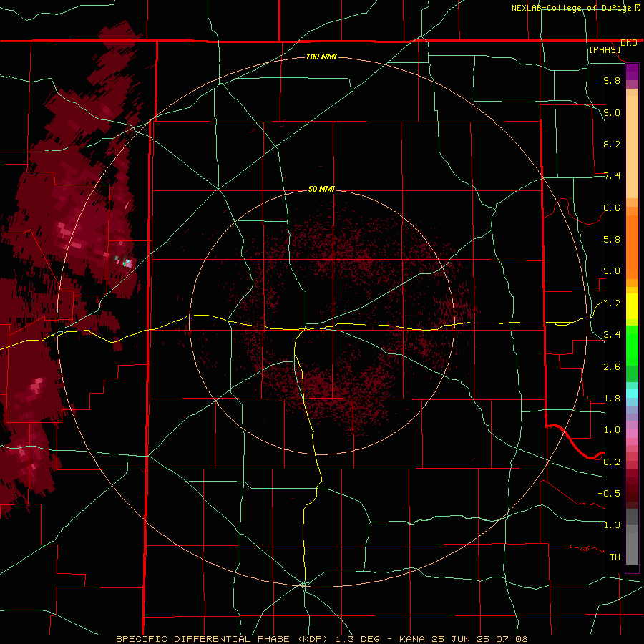Pick the cyan segment of the color bar
The width and height of the screenshot is (644, 644).
632,393
